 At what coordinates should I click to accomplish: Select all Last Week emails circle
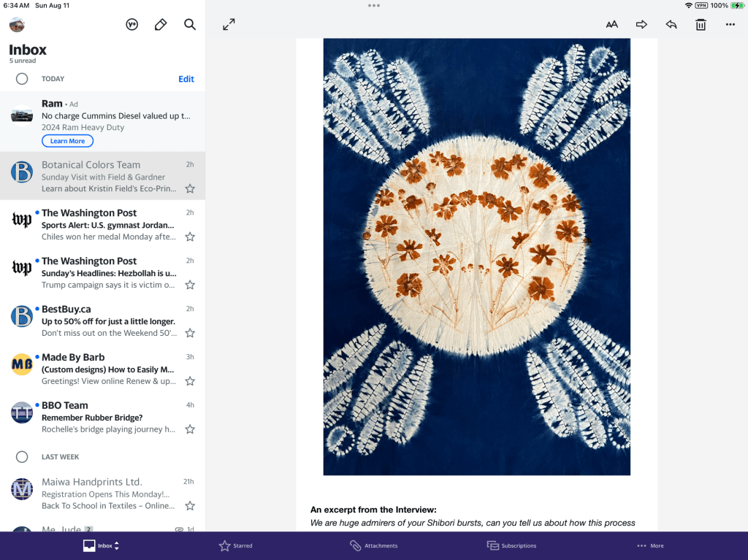pyautogui.click(x=22, y=457)
